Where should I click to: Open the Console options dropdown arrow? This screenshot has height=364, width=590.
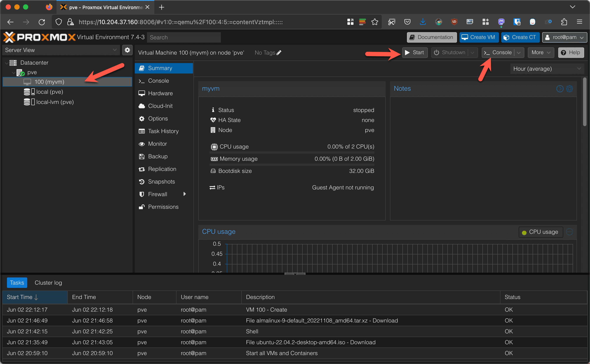pyautogui.click(x=518, y=52)
